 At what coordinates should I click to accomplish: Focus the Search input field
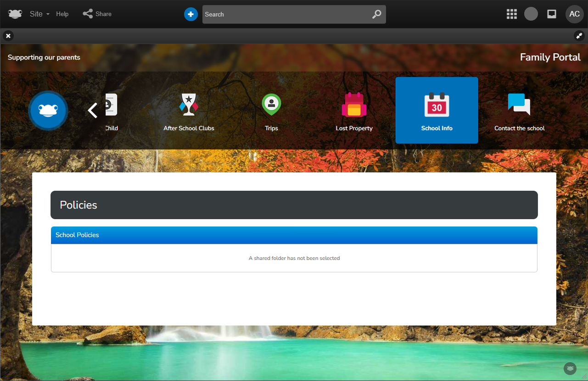coord(285,14)
